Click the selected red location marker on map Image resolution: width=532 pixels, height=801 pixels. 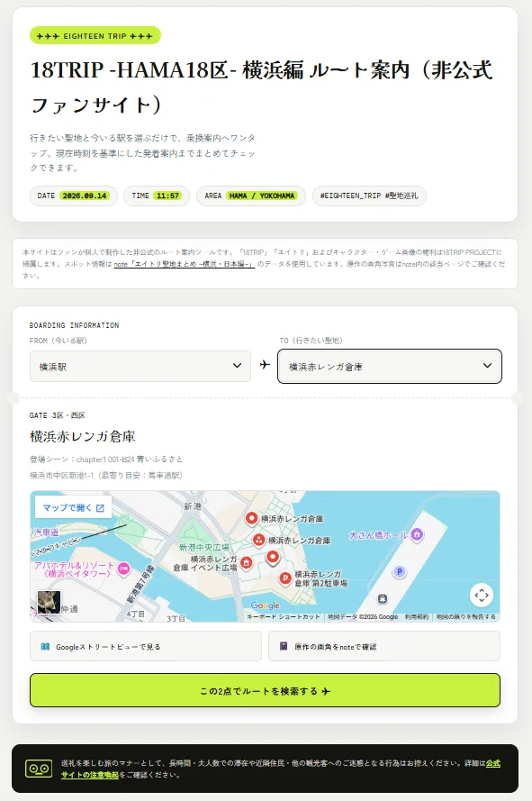pos(273,558)
